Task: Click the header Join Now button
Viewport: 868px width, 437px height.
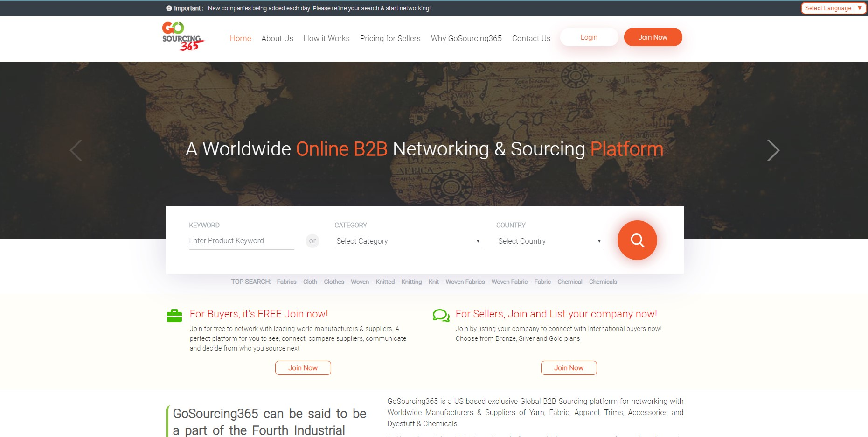Action: point(653,37)
